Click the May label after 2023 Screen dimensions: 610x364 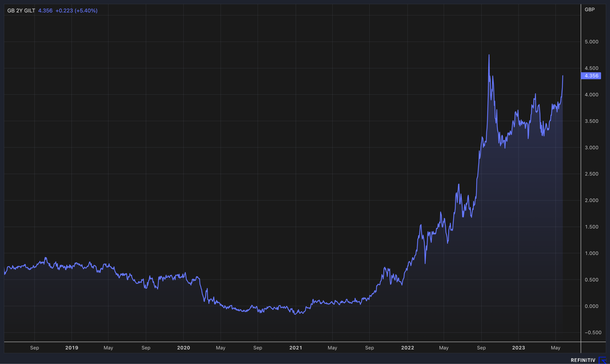pyautogui.click(x=556, y=348)
